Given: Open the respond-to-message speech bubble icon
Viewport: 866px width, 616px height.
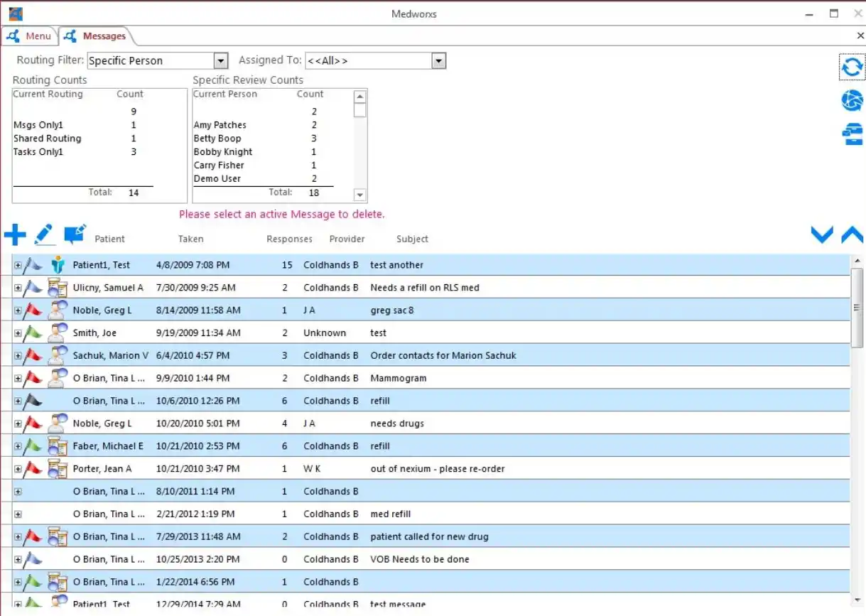Looking at the screenshot, I should 74,234.
